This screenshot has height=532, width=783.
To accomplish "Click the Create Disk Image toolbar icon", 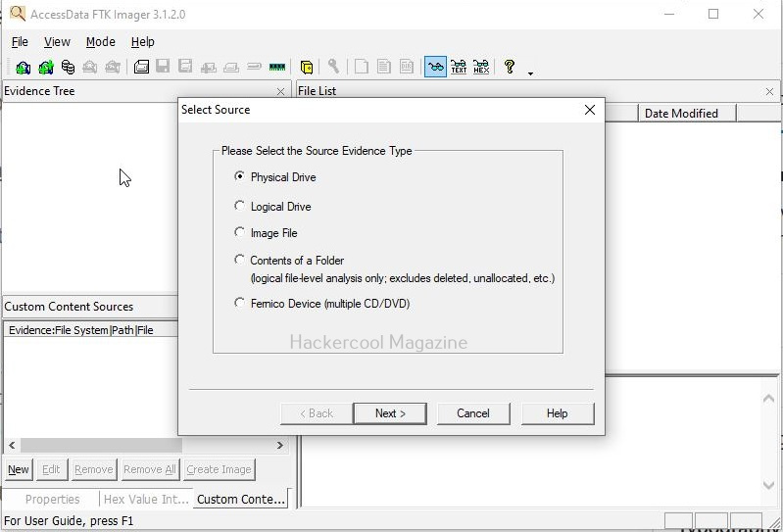I will click(x=141, y=68).
